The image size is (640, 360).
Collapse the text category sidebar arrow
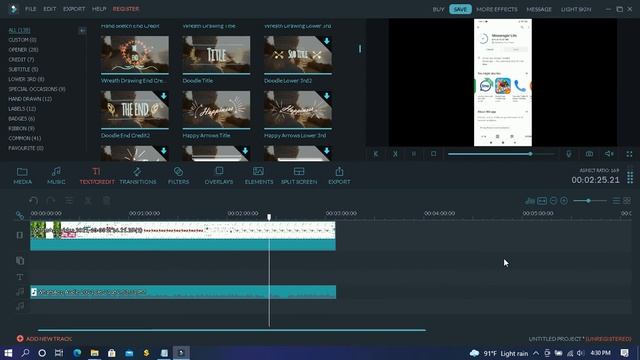pos(82,31)
